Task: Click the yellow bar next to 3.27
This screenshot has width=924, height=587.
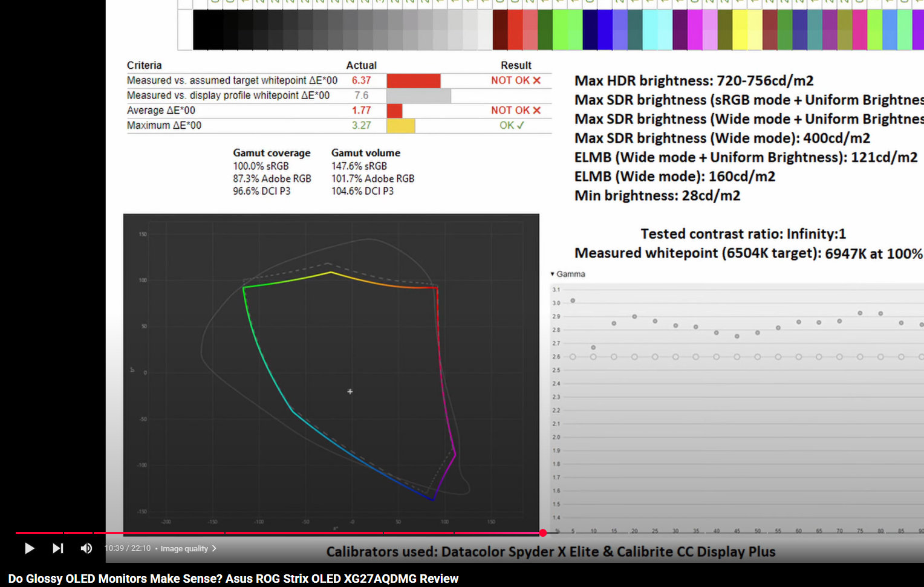Action: coord(401,126)
